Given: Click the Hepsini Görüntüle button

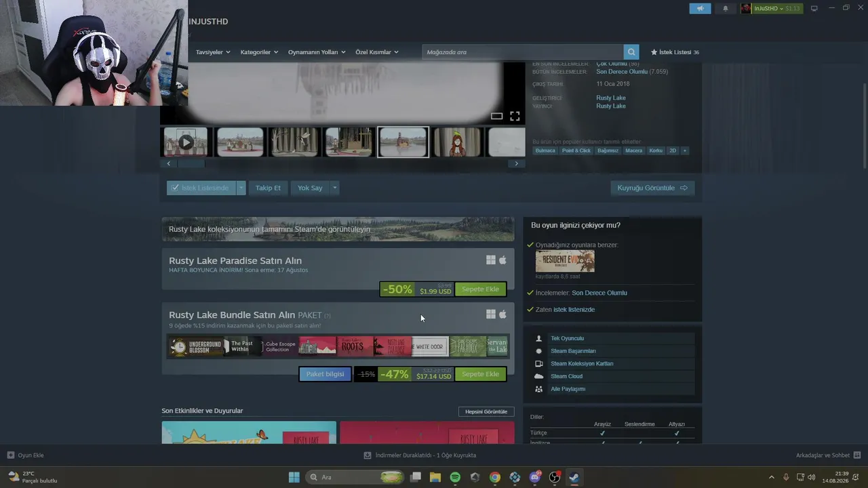Looking at the screenshot, I should [486, 411].
